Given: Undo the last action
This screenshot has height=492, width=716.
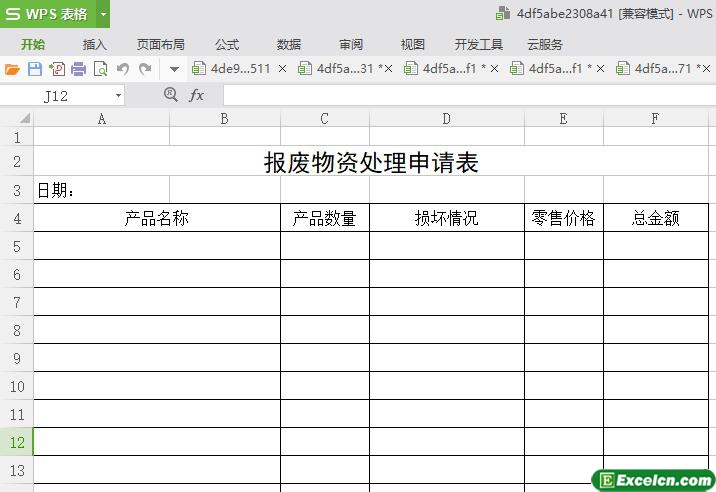Looking at the screenshot, I should pyautogui.click(x=122, y=69).
